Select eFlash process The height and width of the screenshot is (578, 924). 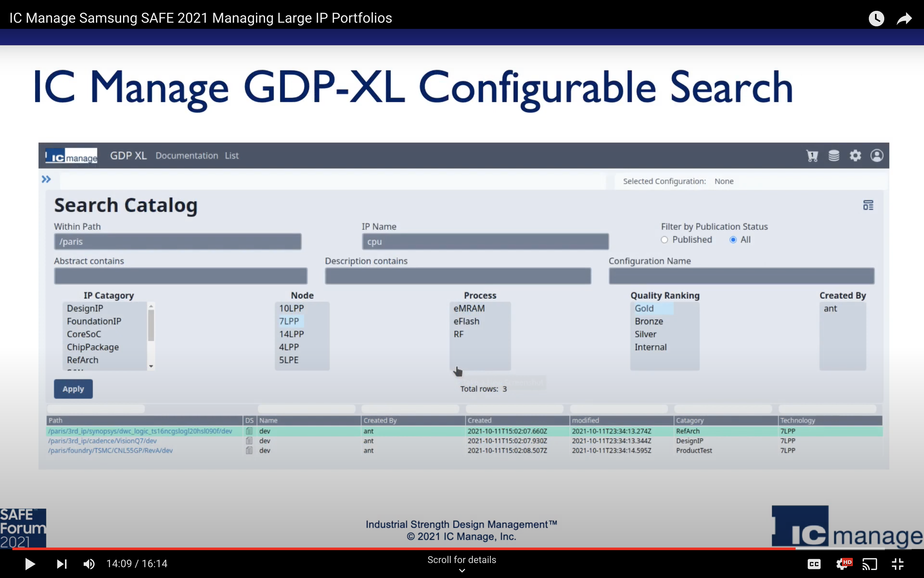[x=466, y=322]
